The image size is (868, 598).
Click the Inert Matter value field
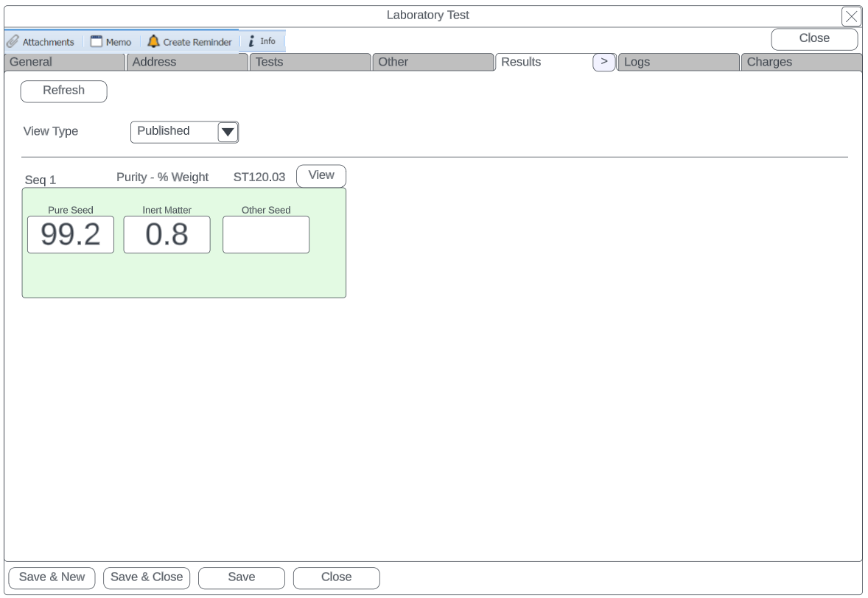[x=167, y=235]
